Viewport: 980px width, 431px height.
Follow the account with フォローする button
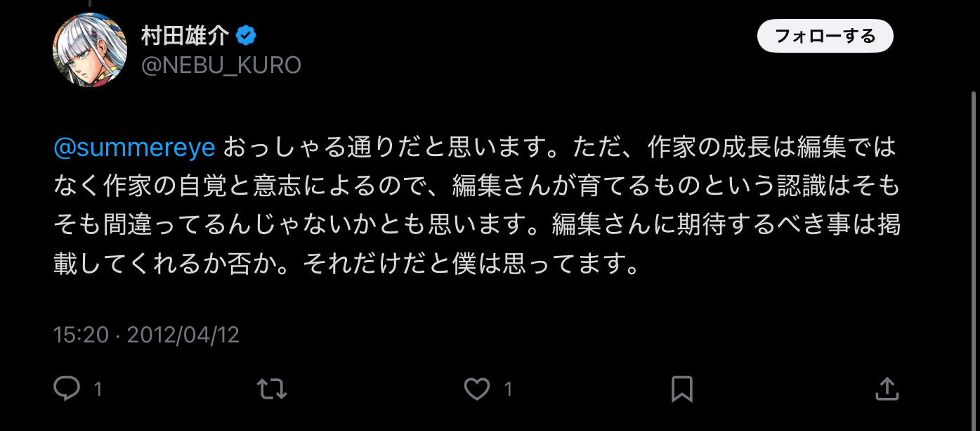[825, 36]
